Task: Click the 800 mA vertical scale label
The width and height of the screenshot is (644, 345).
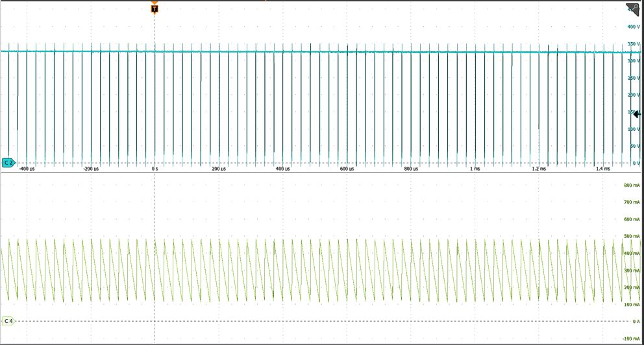Action: (631, 185)
